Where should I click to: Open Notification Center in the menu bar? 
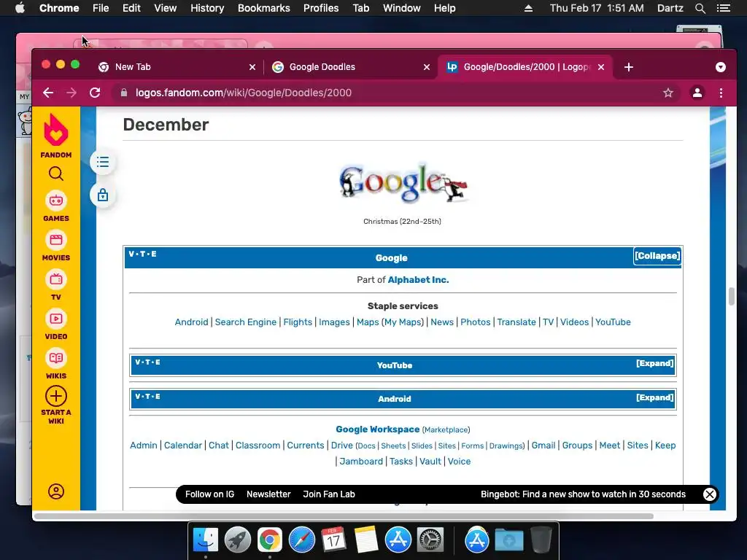(723, 8)
